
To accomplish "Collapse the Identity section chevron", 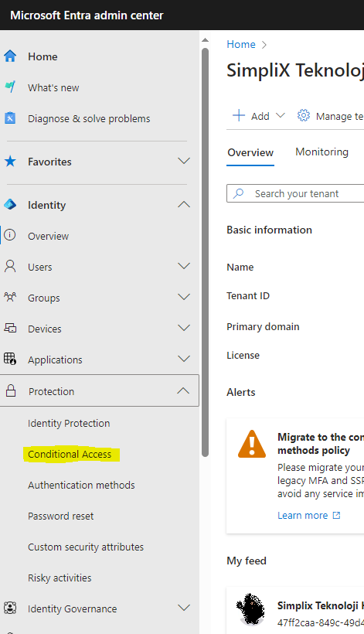I will click(x=184, y=204).
